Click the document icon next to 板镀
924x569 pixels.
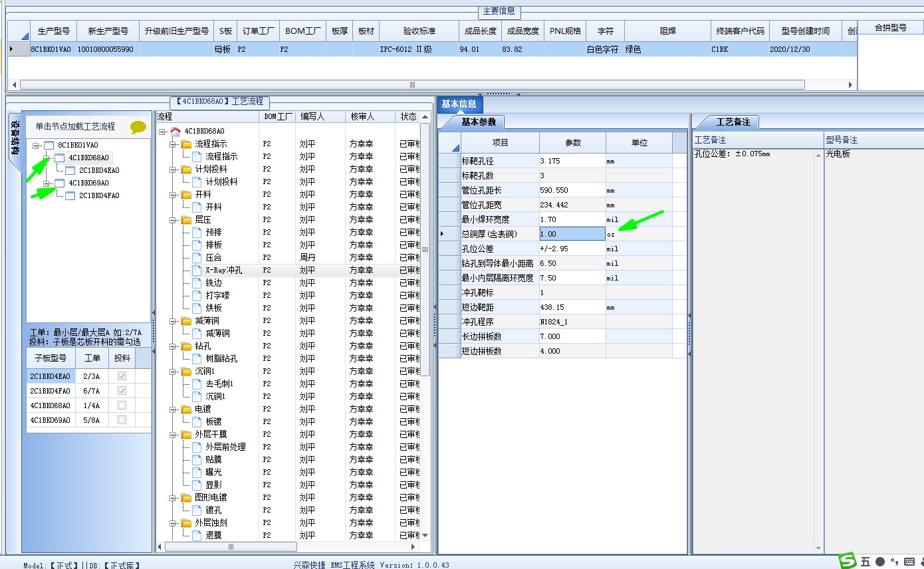click(197, 421)
